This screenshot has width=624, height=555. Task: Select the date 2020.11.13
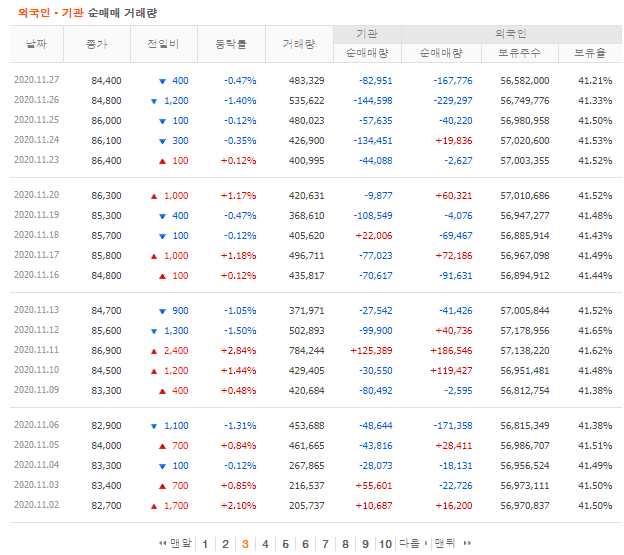[36, 310]
